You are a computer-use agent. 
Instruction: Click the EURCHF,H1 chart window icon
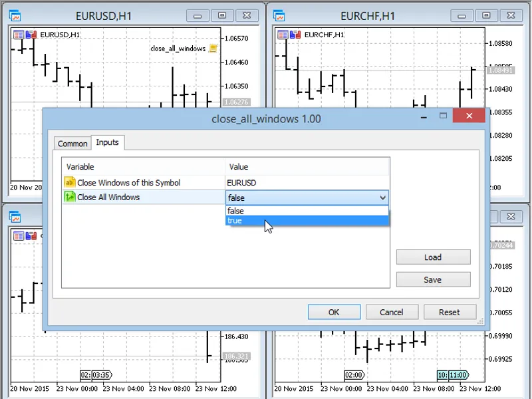click(279, 15)
